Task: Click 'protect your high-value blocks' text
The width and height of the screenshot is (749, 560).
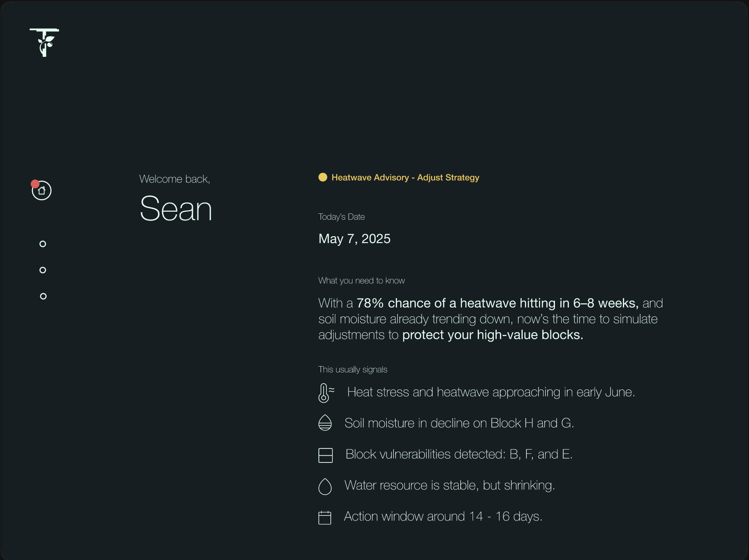Action: tap(493, 335)
